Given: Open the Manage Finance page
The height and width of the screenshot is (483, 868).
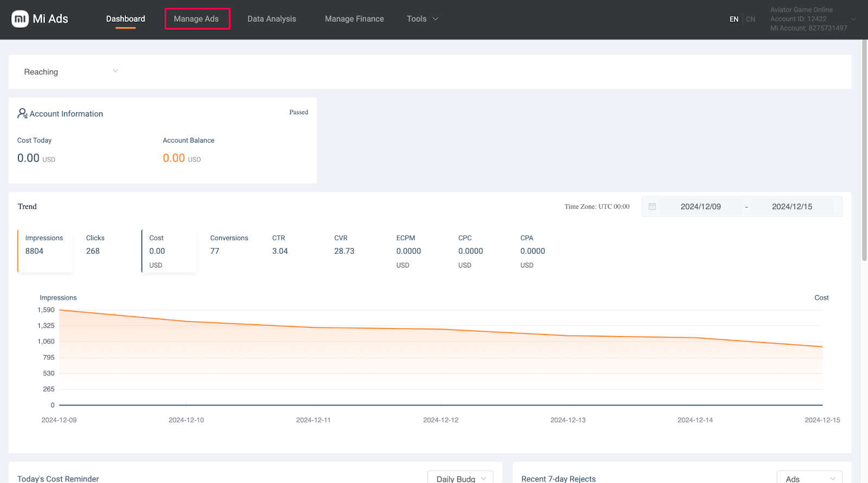Looking at the screenshot, I should coord(354,19).
